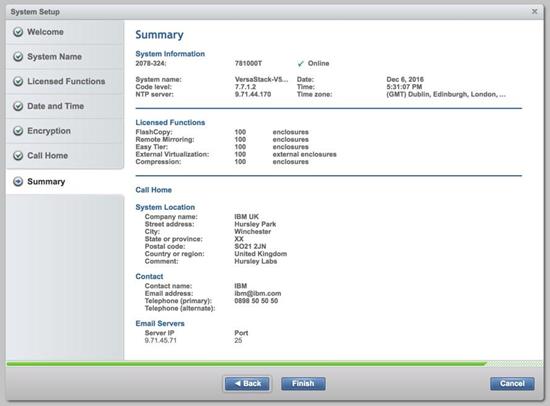Go to the System Name step
550x406 pixels.
click(65, 56)
